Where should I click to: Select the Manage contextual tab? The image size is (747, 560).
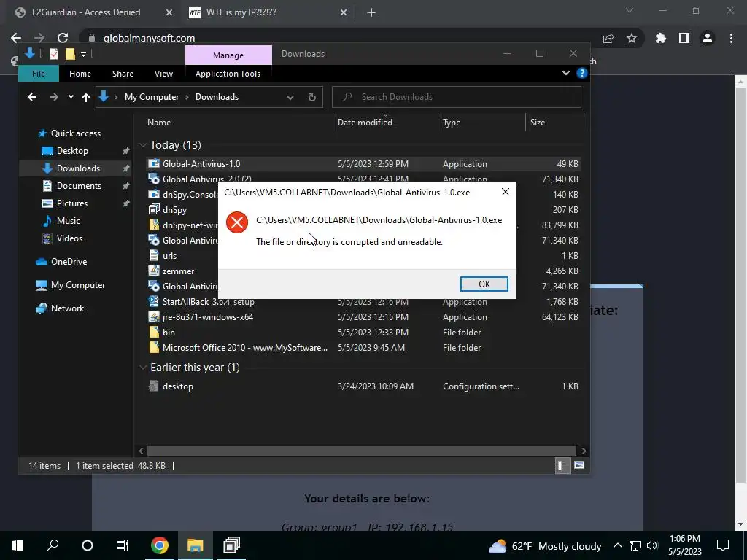coord(228,55)
